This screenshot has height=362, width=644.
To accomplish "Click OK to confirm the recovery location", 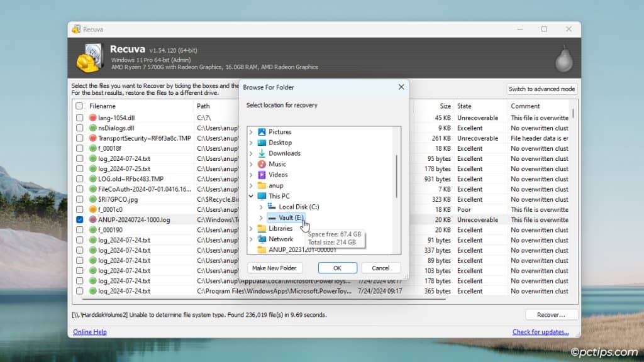I will [337, 267].
